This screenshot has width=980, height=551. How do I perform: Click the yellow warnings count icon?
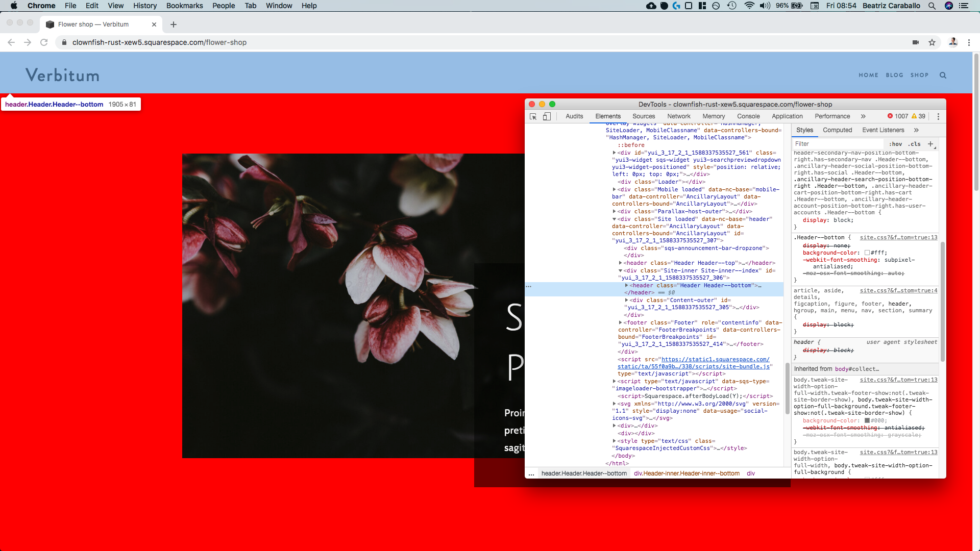click(914, 116)
